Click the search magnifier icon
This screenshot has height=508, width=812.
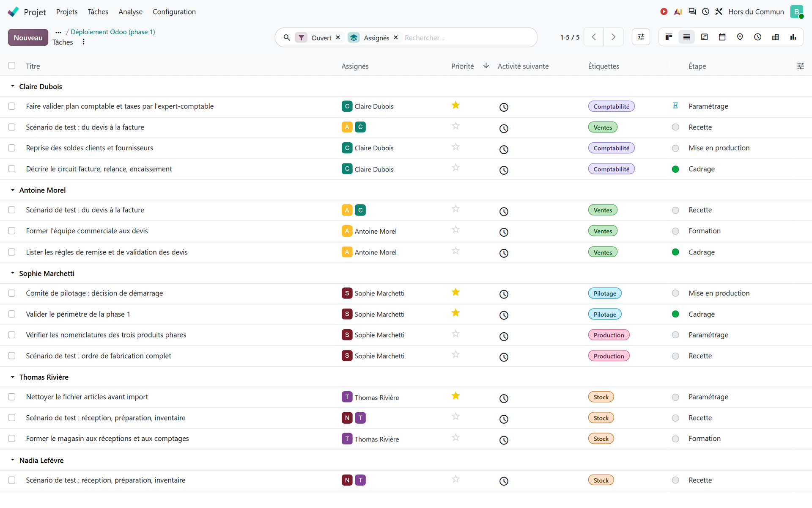coord(287,38)
